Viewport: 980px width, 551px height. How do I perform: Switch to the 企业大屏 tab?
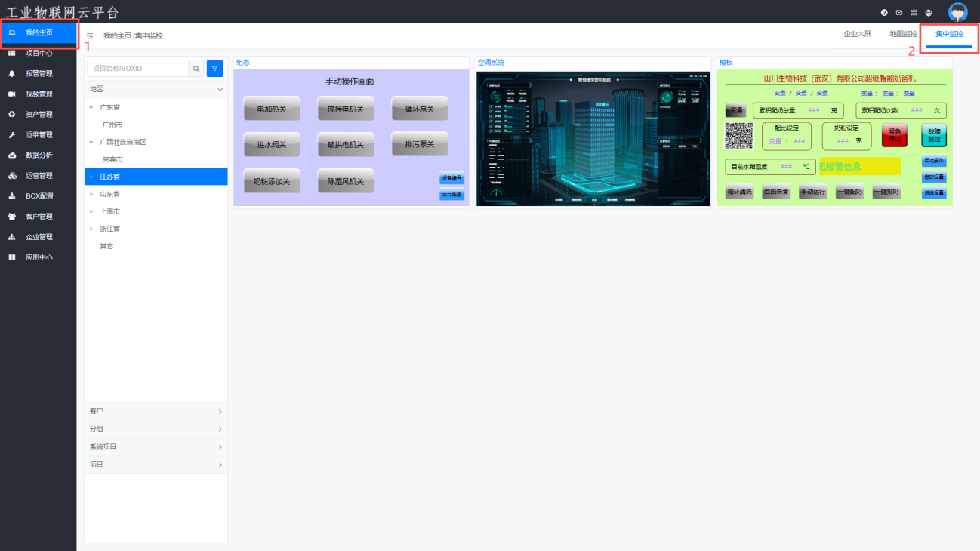(x=857, y=34)
